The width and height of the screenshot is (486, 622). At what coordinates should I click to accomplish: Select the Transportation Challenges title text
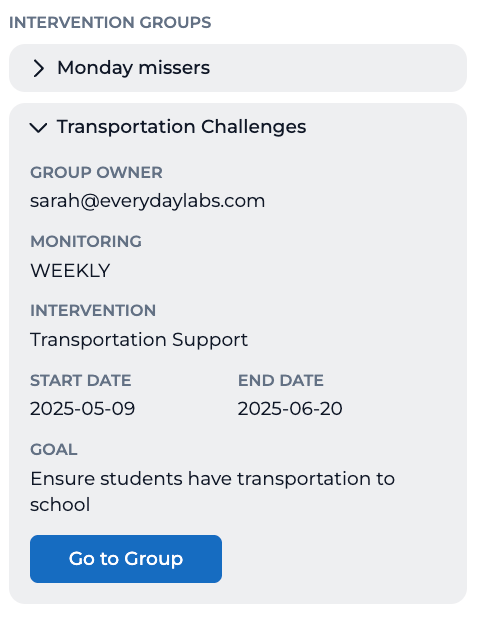pyautogui.click(x=182, y=127)
